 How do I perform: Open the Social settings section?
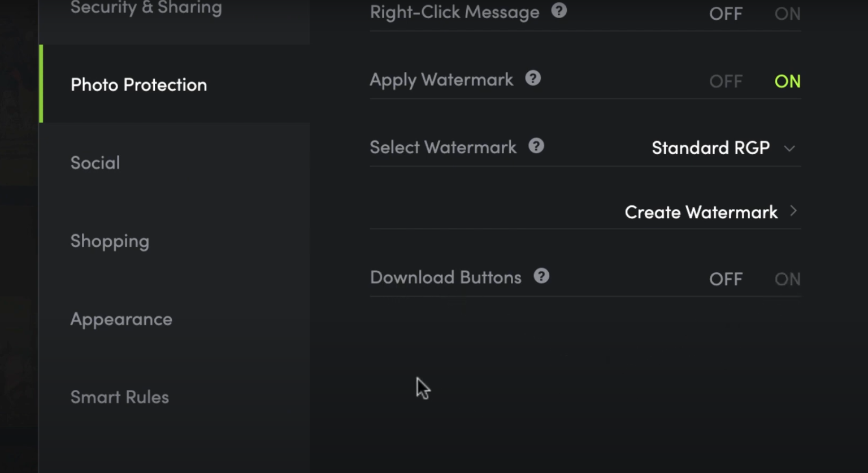tap(95, 163)
